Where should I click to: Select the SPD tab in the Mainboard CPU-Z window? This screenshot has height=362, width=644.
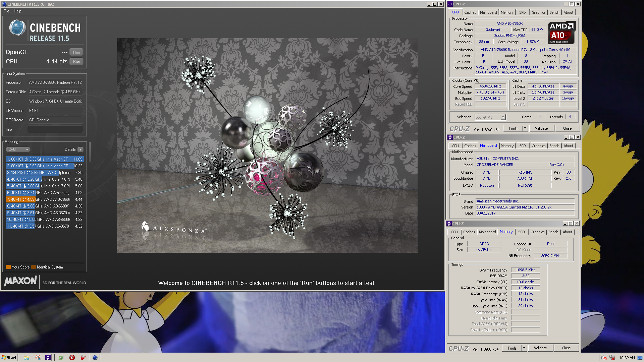[523, 146]
